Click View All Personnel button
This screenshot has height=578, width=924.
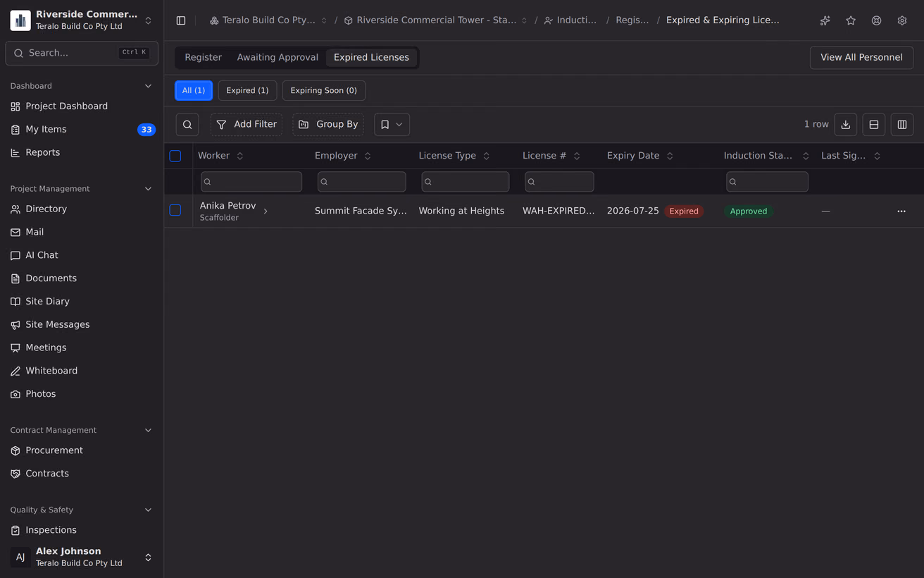861,57
